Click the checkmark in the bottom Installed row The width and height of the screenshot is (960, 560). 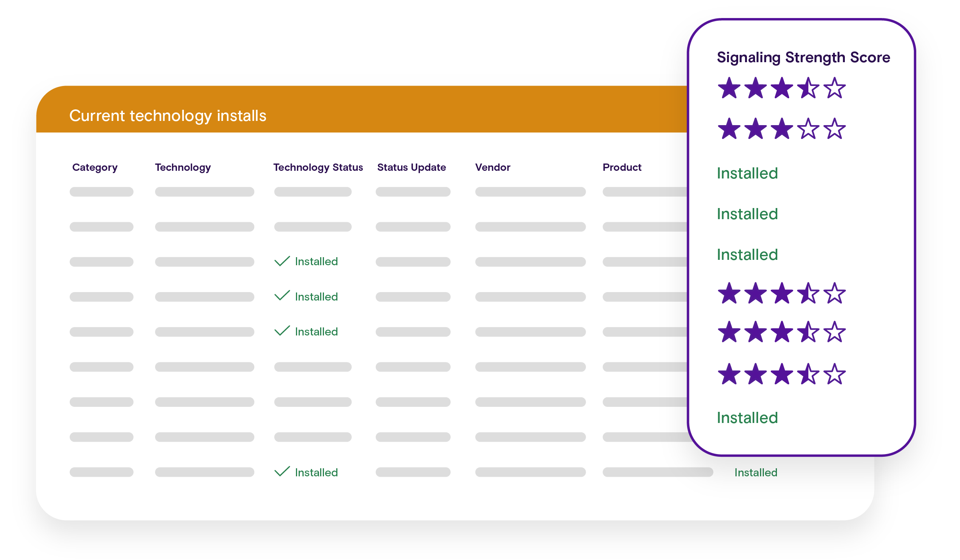click(282, 471)
